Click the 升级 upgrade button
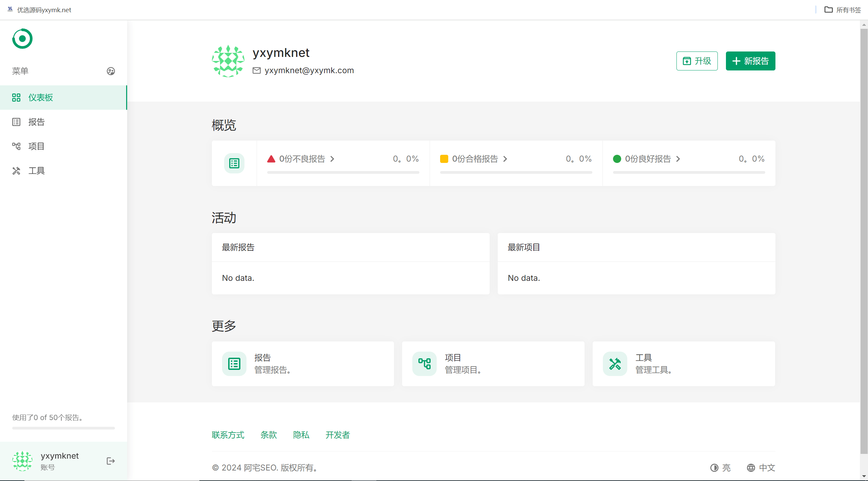The height and width of the screenshot is (481, 868). [697, 61]
